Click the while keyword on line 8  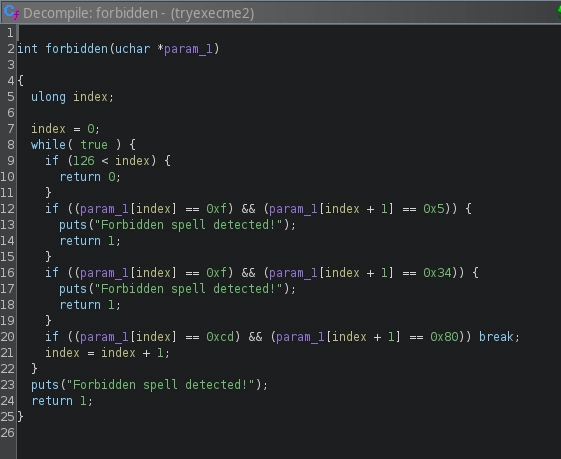tap(49, 145)
